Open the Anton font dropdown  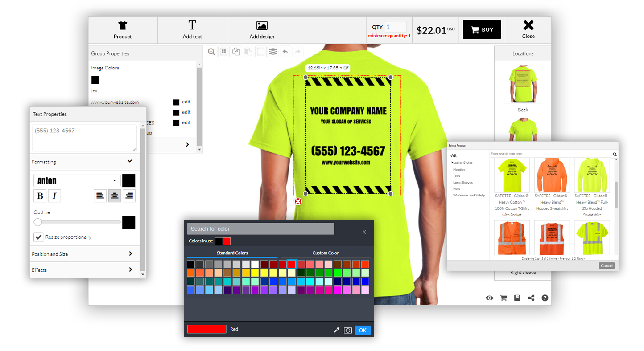pos(77,180)
